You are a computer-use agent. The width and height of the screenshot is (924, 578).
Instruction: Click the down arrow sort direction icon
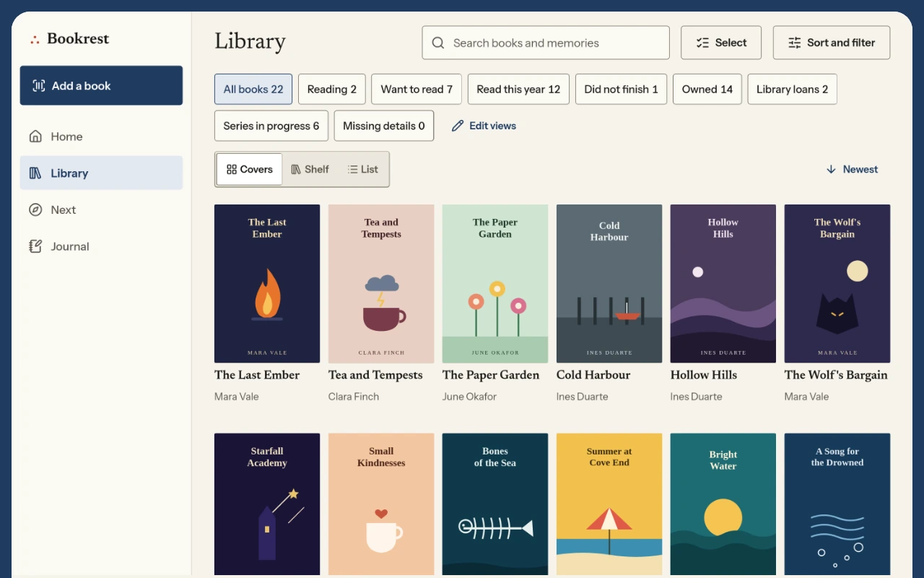click(831, 169)
